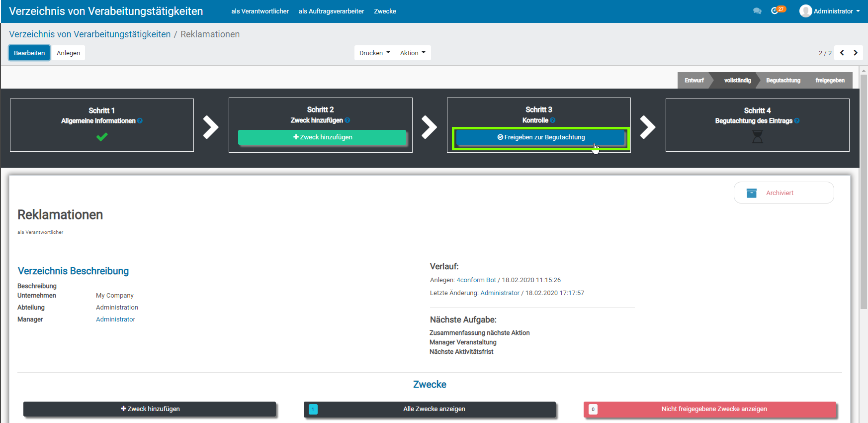The width and height of the screenshot is (868, 423).
Task: Open the activities clock icon with badge
Action: click(x=775, y=11)
